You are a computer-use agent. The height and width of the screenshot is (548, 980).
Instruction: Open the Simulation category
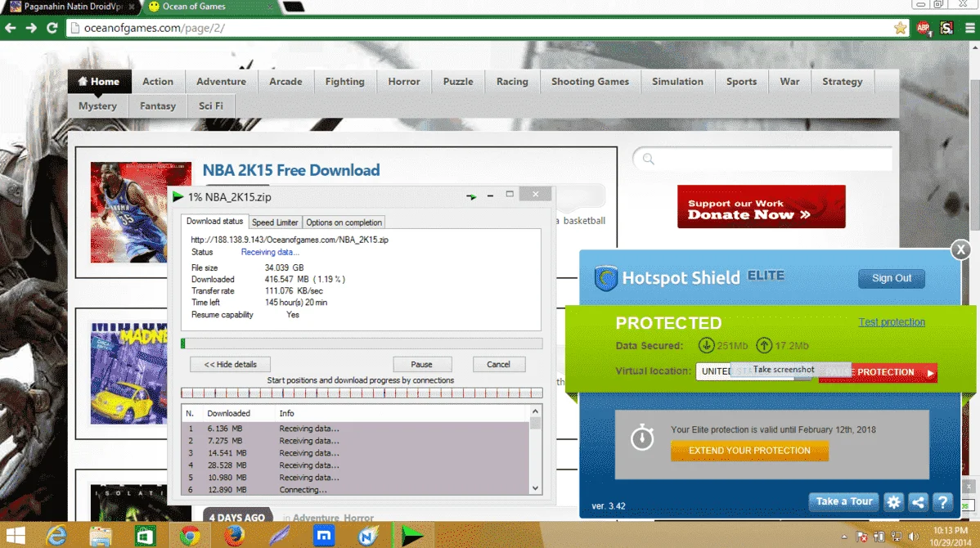677,81
